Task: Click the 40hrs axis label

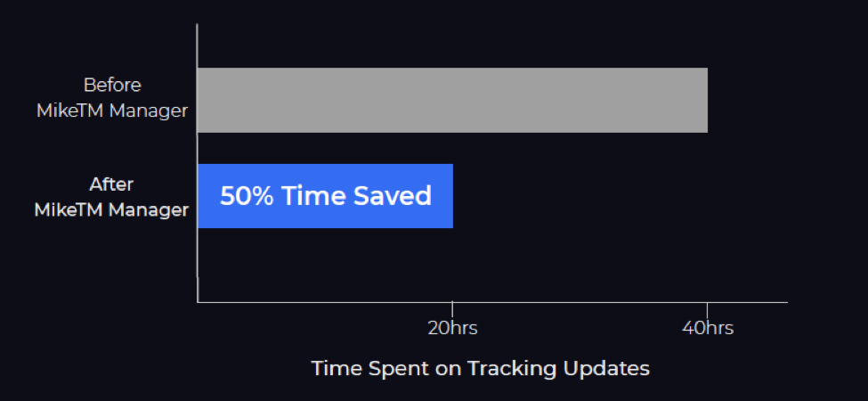Action: [x=708, y=329]
